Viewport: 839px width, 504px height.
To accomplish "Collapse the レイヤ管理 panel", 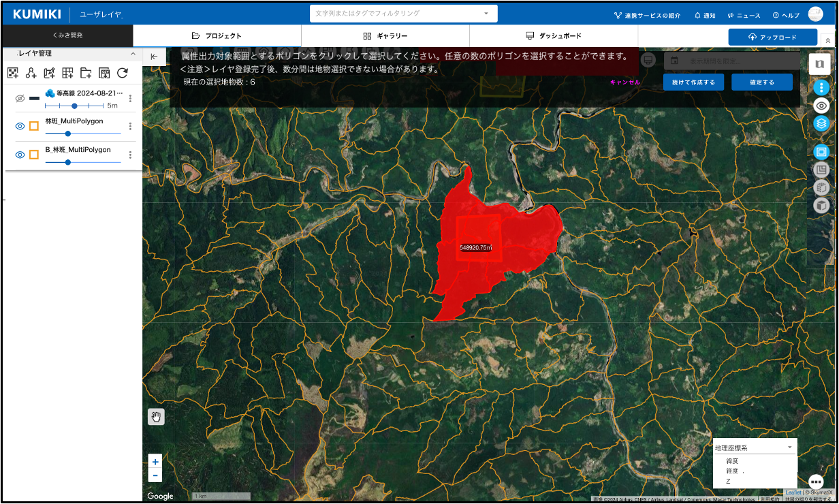I will [x=133, y=54].
